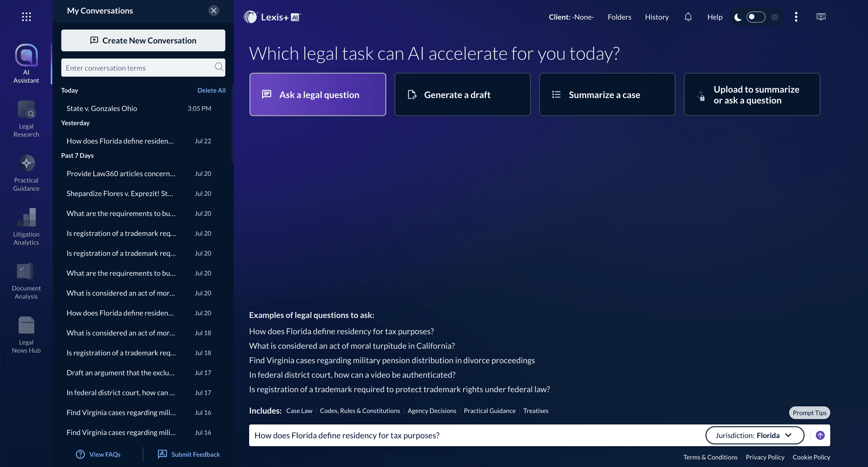Open the Folders menu item
868x467 pixels.
pyautogui.click(x=619, y=17)
